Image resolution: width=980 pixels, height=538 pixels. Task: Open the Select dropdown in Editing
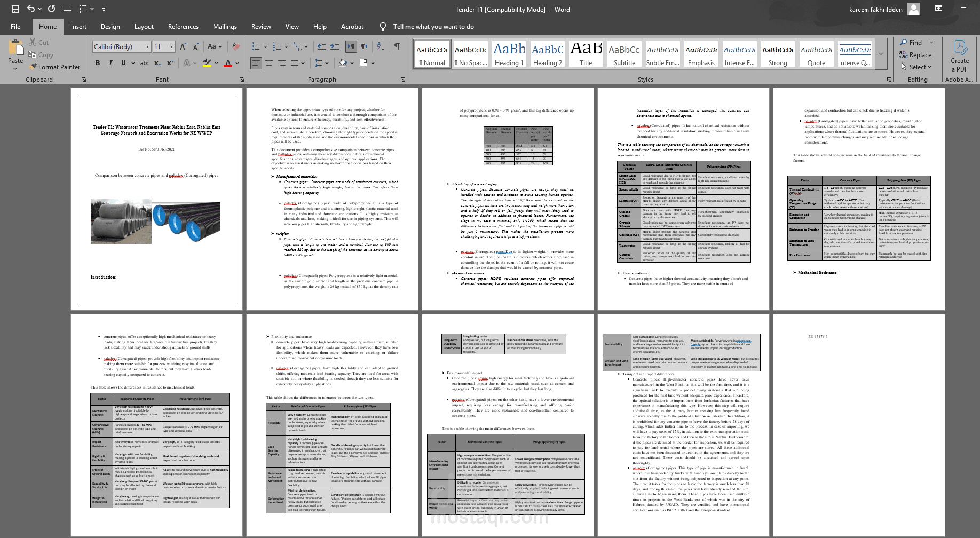coord(916,67)
